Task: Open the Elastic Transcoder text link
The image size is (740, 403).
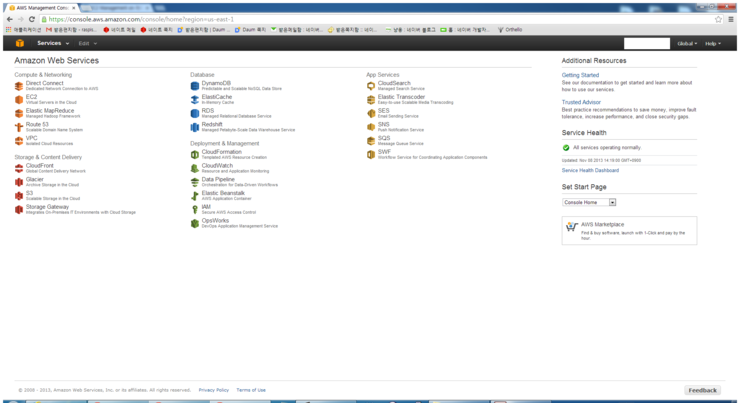Action: tap(401, 97)
